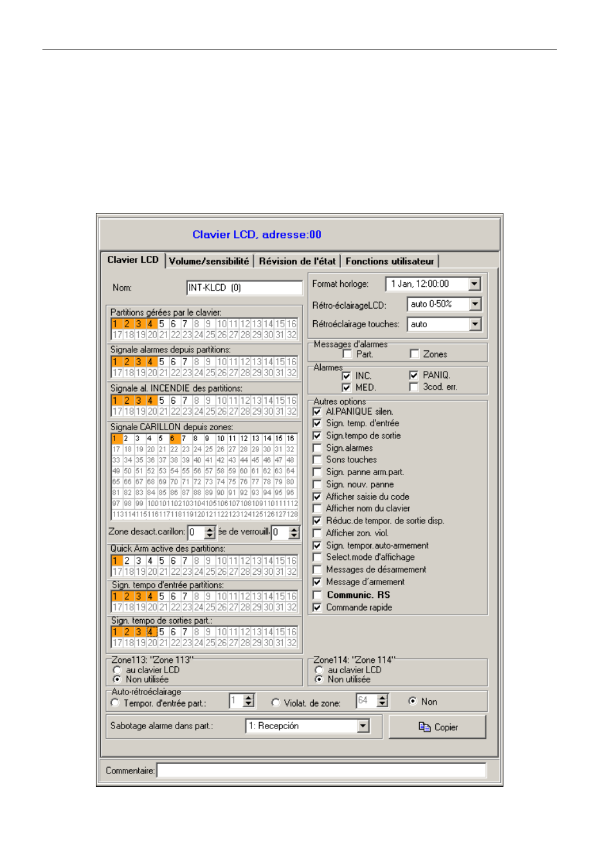This screenshot has width=614, height=868.
Task: Enable Afficher nom du clavier checkbox
Action: tap(317, 509)
